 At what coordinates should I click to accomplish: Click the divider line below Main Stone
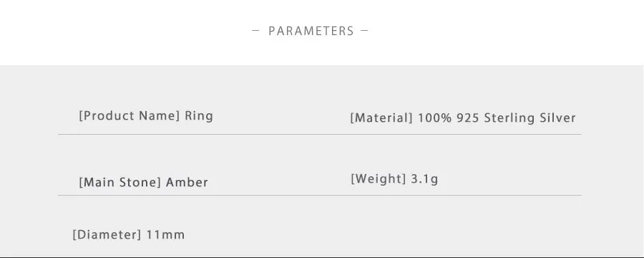[x=320, y=195]
